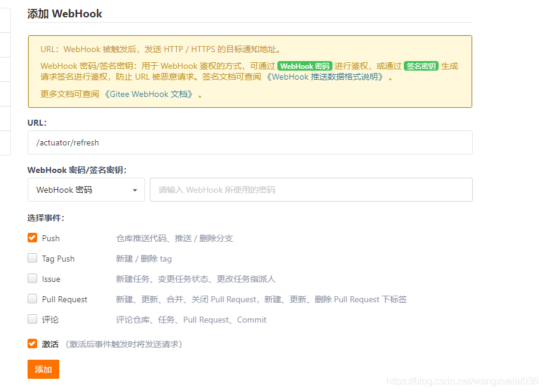Click the URL input field containing /actuator/refresh

250,143
